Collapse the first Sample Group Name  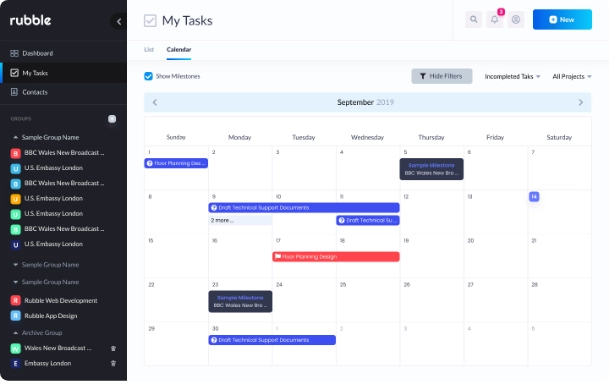click(16, 137)
